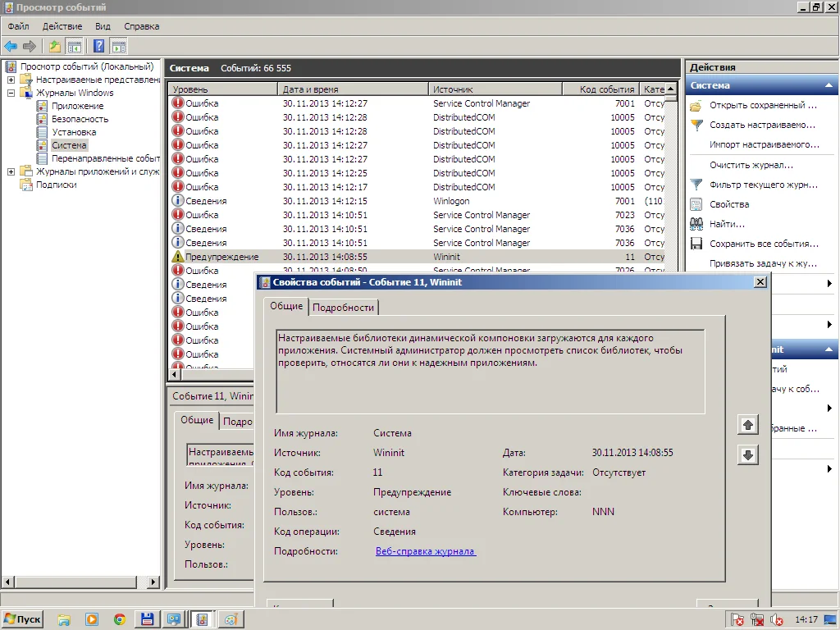Switch to the Подробности tab in dialog
The image size is (840, 630).
point(343,308)
